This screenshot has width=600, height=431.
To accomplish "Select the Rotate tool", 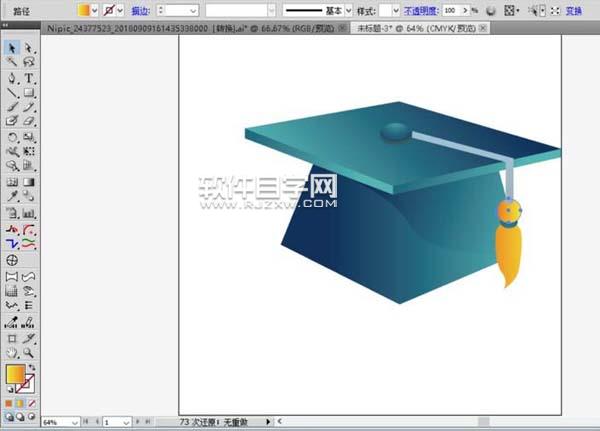I will click(x=12, y=137).
